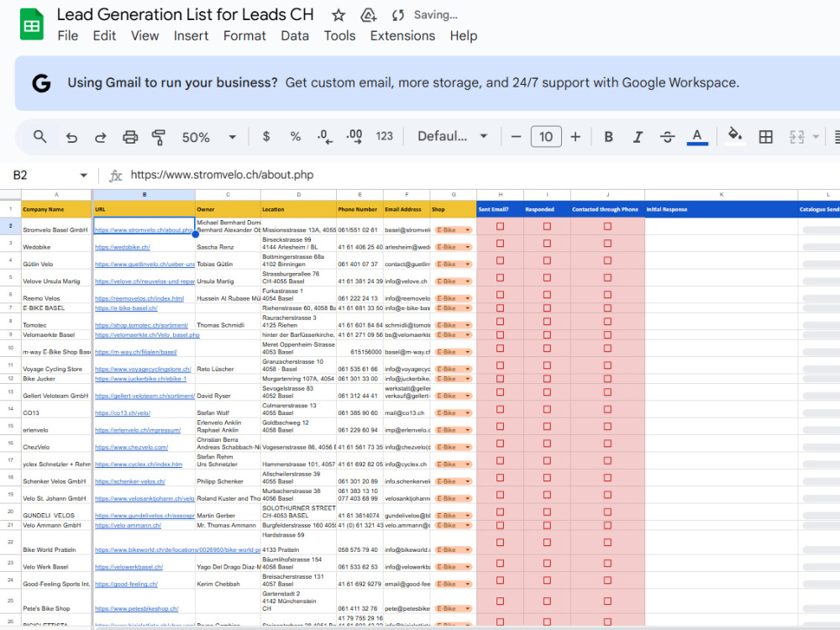Open the www.chezvelo.com link

tap(131, 448)
